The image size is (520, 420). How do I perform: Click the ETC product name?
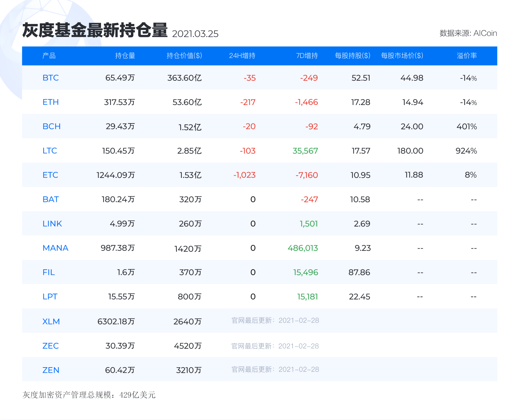coord(50,175)
